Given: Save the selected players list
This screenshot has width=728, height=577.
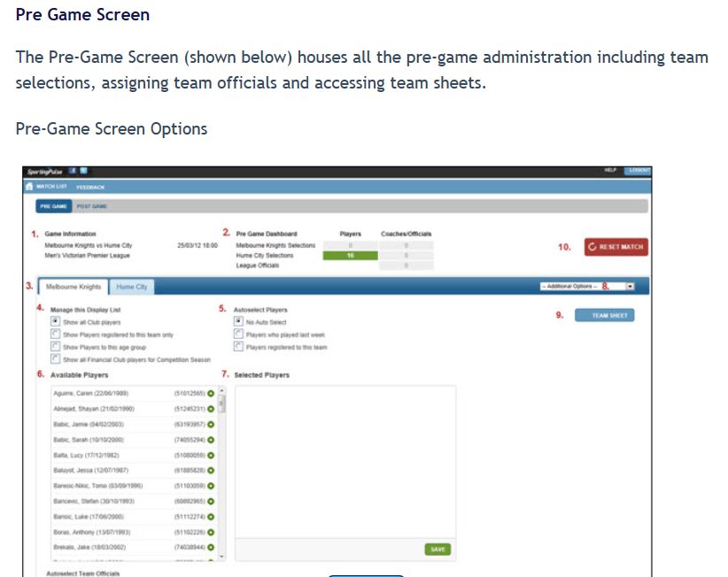Looking at the screenshot, I should [x=438, y=549].
